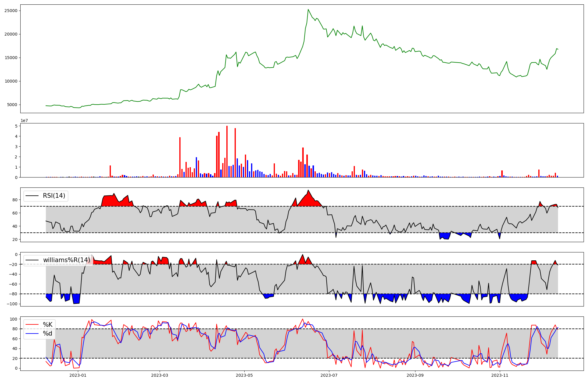Image resolution: width=588 pixels, height=382 pixels.
Task: Select the %d legend entry text
Action: [48, 334]
